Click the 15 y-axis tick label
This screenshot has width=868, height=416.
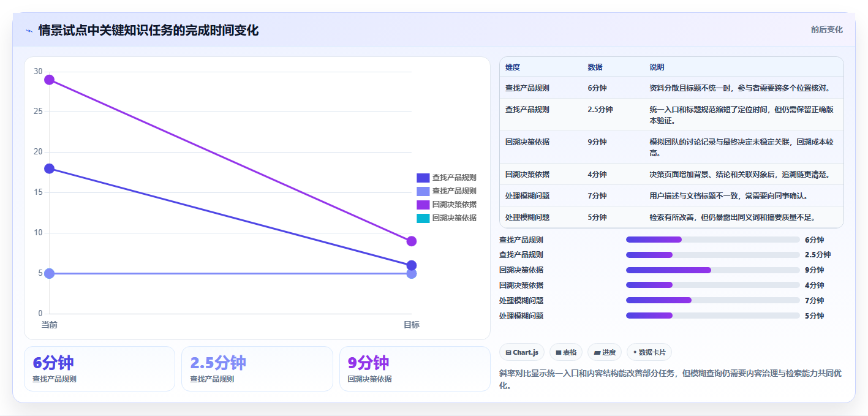coord(38,192)
